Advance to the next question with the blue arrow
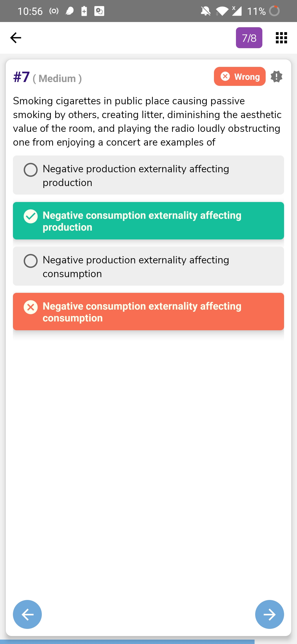The image size is (297, 644). (269, 614)
